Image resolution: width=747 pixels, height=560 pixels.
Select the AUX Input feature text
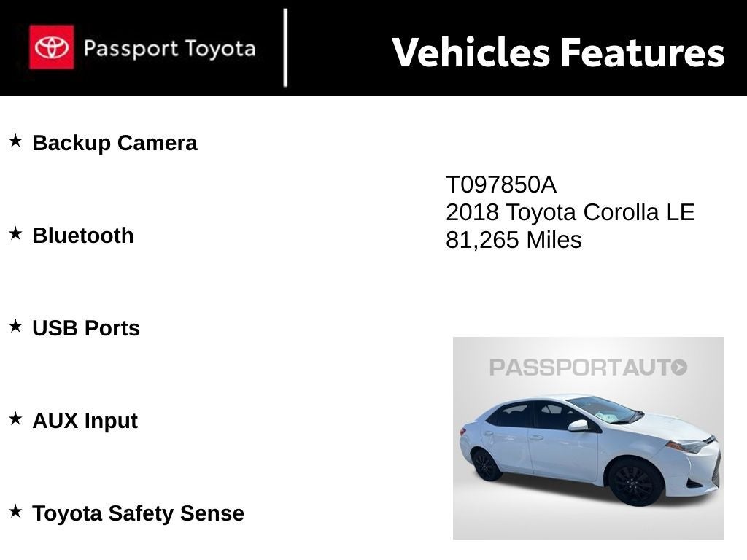click(x=85, y=421)
